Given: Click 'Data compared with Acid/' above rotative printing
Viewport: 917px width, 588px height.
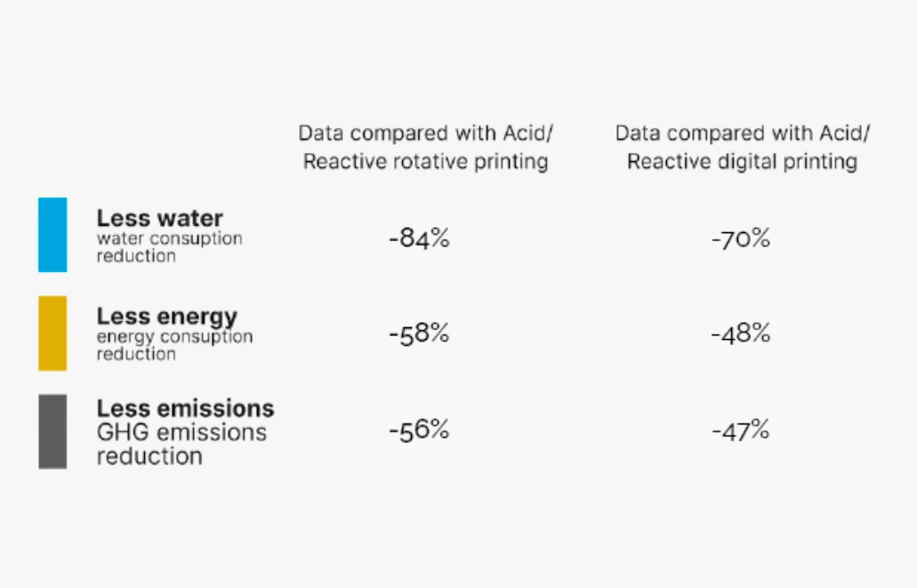Looking at the screenshot, I should click(425, 133).
